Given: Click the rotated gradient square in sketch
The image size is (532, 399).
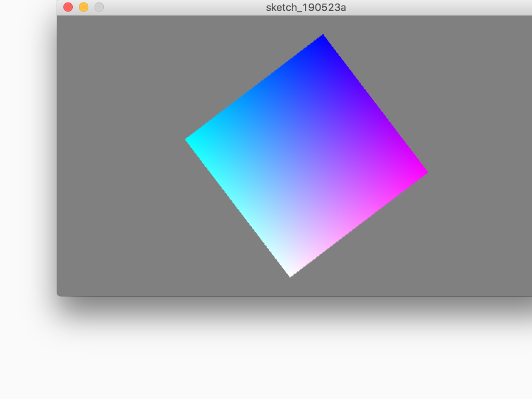Looking at the screenshot, I should (x=307, y=156).
